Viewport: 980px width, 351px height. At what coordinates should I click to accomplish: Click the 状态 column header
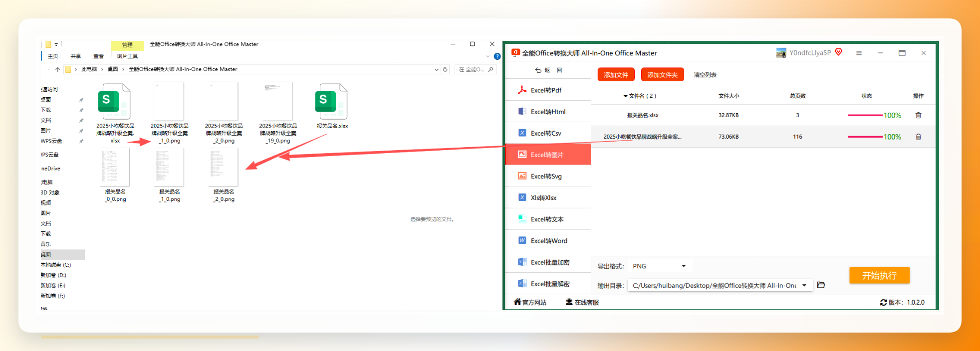[867, 96]
